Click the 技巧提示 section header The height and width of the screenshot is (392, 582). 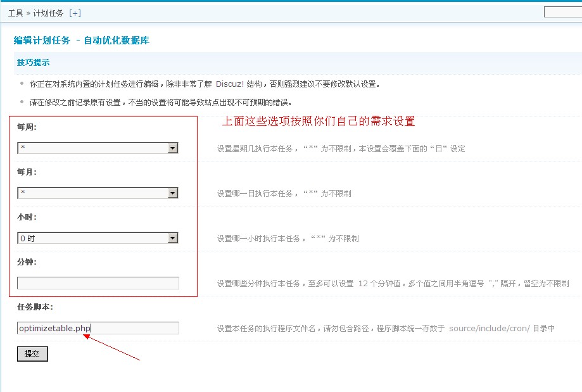[34, 62]
